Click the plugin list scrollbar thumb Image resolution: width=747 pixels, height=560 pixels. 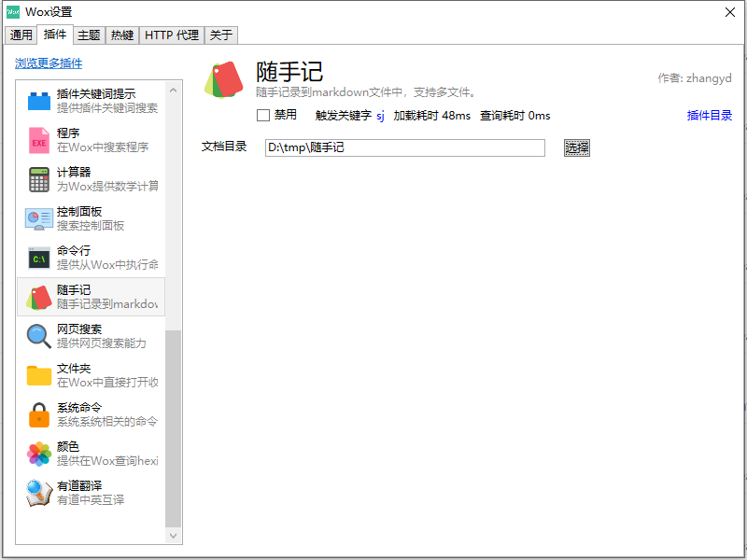(x=173, y=428)
